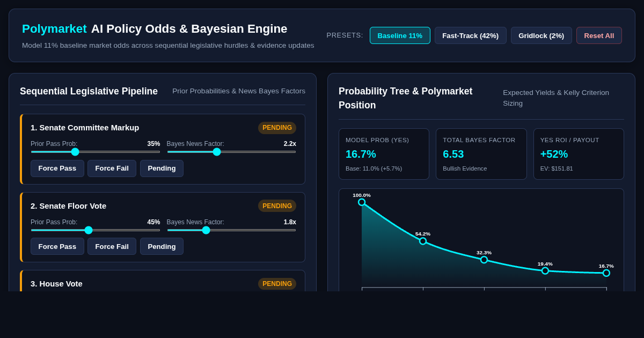Click the 100.0% chart data point
Viewport: 644px width, 338px height.
point(362,202)
